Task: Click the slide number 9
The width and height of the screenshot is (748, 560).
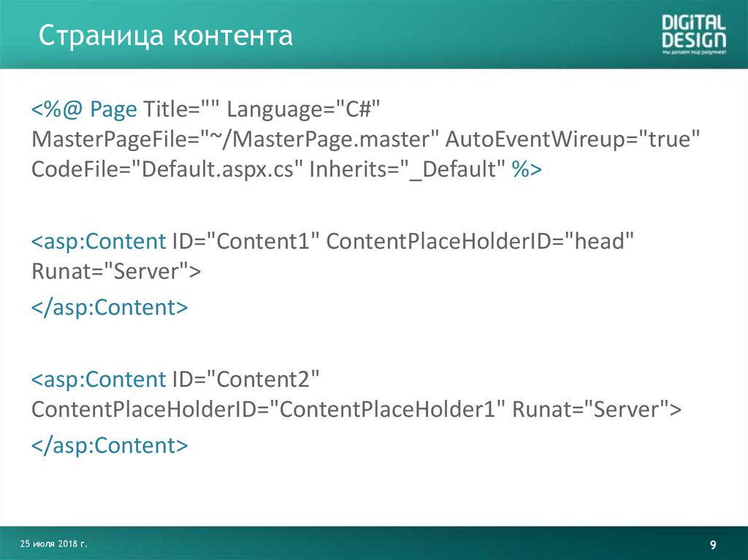Action: coord(713,545)
